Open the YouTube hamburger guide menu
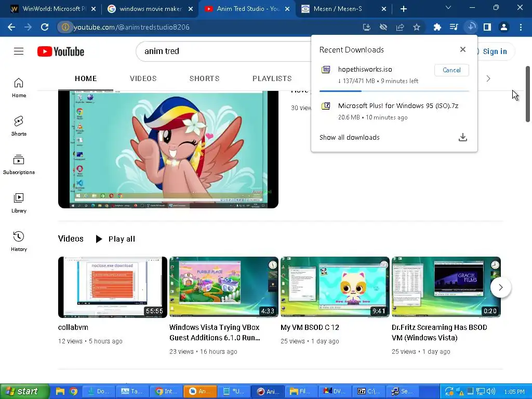532x399 pixels. coord(19,51)
